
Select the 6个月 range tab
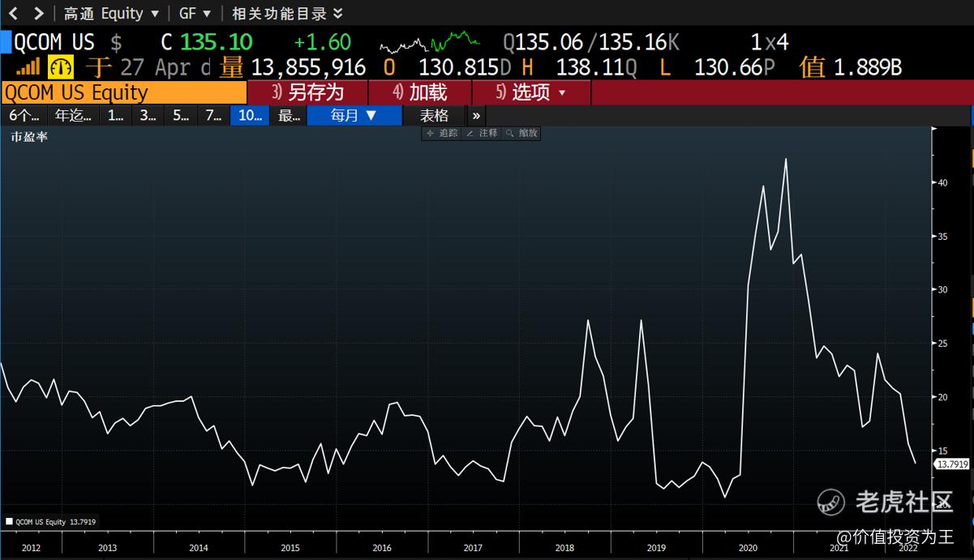click(24, 115)
